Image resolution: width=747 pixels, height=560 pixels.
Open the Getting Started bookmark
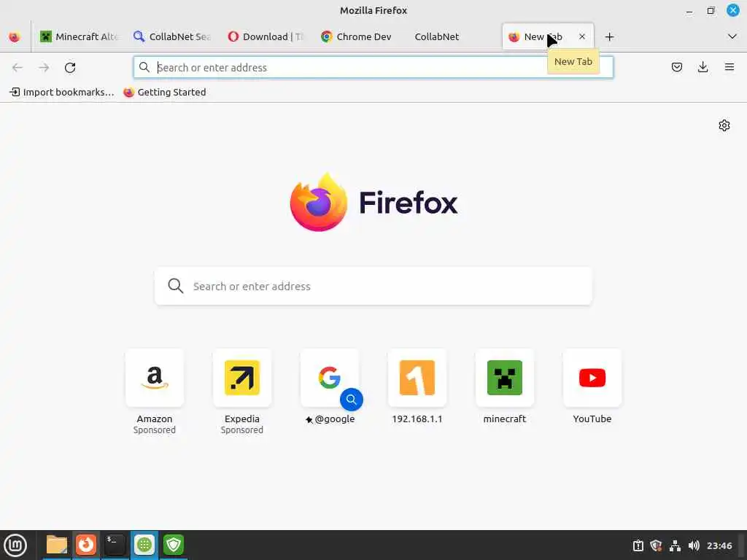tap(165, 93)
